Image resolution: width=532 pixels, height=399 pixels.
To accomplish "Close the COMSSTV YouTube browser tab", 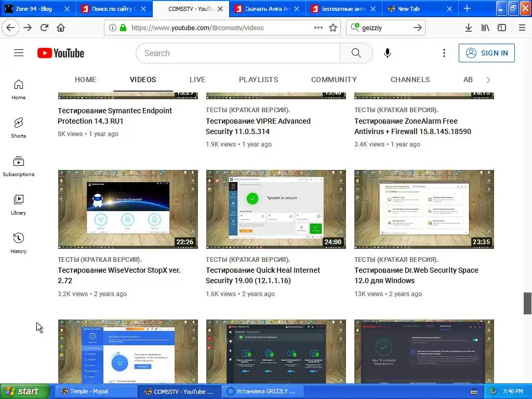I will tap(220, 9).
